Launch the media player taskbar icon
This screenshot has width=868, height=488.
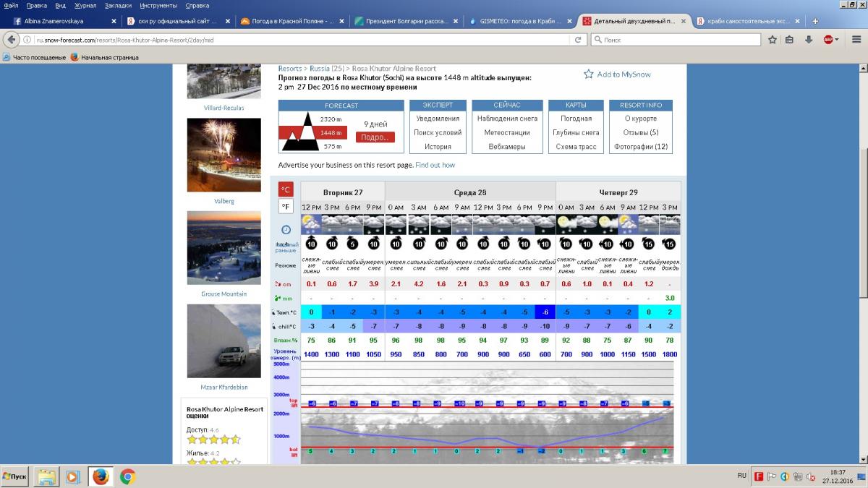click(73, 476)
